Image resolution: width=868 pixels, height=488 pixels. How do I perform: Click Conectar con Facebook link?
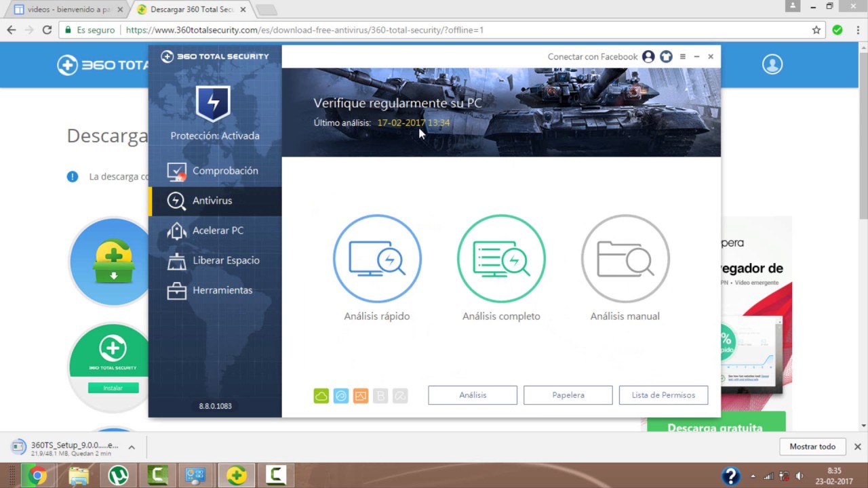[x=593, y=57]
